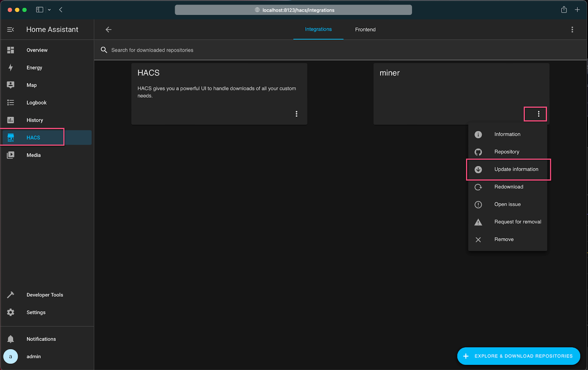Click the Settings sidebar label

36,312
